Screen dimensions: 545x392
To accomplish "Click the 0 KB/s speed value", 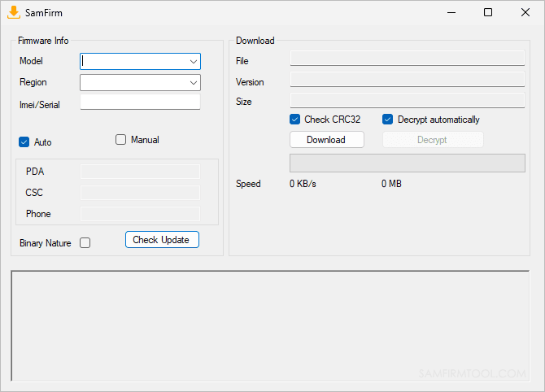I will [303, 184].
